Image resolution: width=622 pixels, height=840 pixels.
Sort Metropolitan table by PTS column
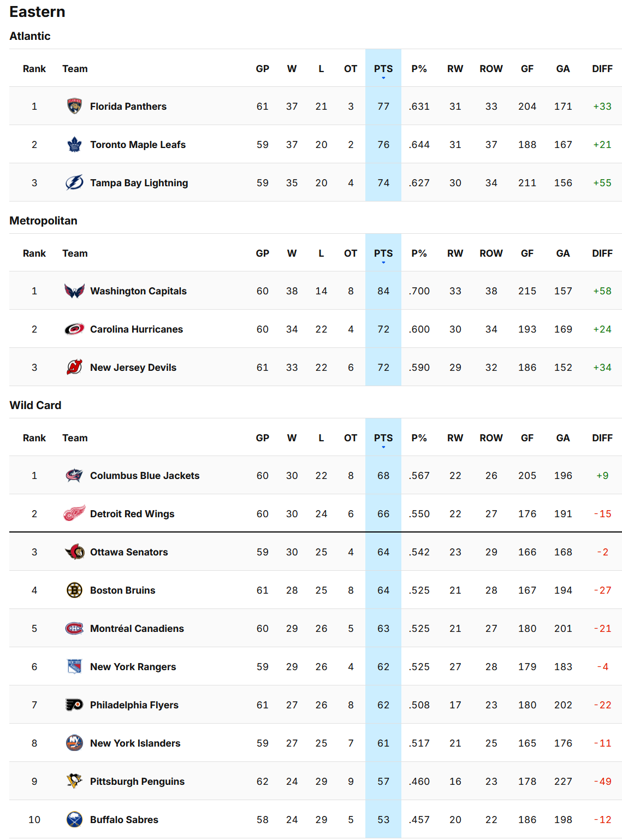pyautogui.click(x=383, y=253)
